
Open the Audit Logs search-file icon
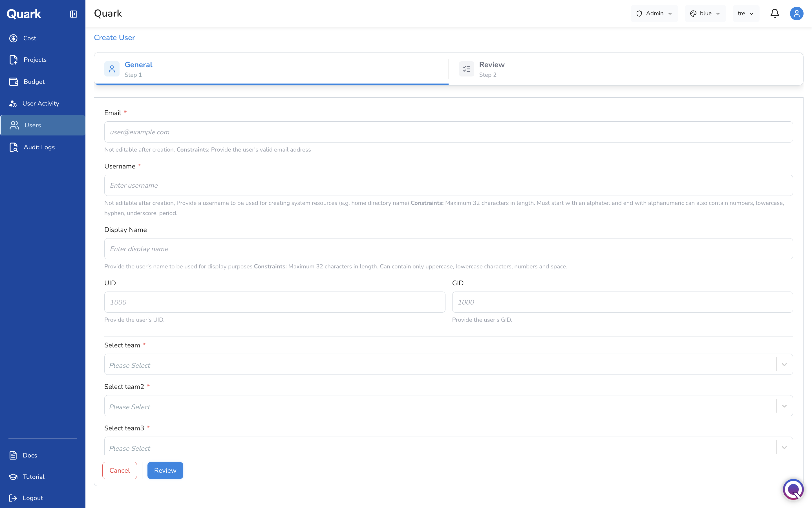pyautogui.click(x=14, y=147)
